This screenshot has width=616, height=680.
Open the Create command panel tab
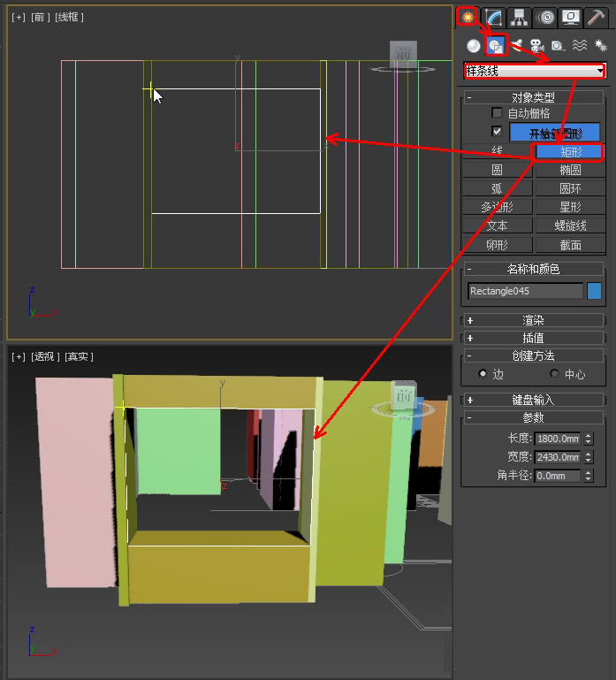(x=468, y=17)
